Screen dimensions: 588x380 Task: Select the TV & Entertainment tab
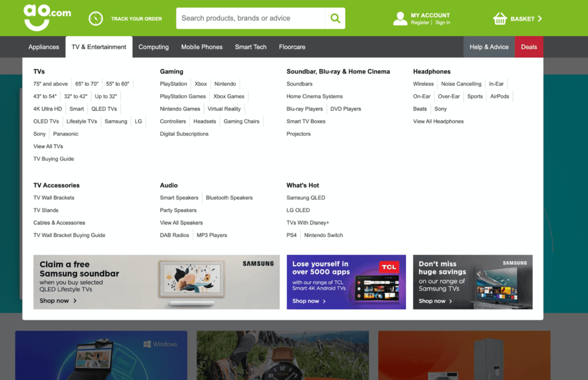(99, 47)
